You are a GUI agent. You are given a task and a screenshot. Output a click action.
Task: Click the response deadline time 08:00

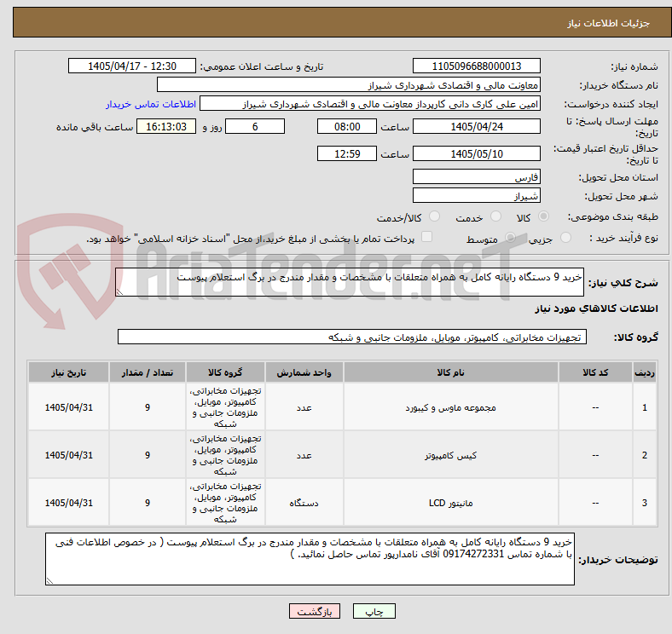coord(347,126)
